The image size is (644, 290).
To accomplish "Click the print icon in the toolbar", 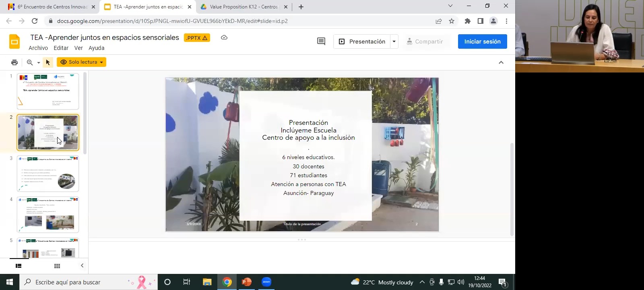I will 14,62.
